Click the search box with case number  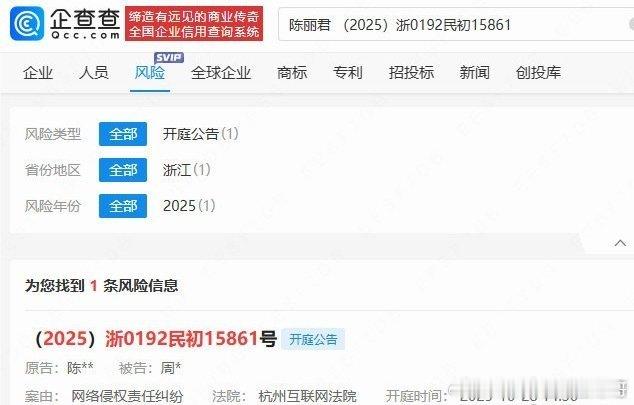(456, 25)
